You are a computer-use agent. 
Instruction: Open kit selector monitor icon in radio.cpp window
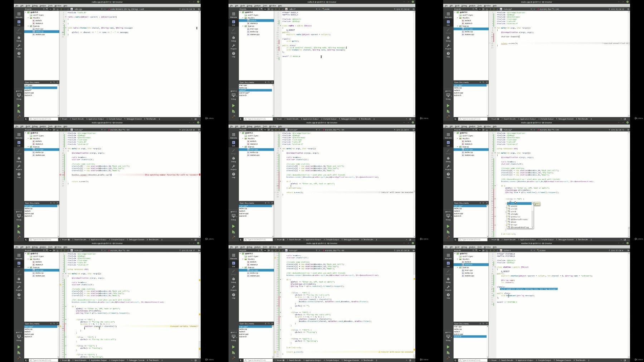tap(19, 96)
